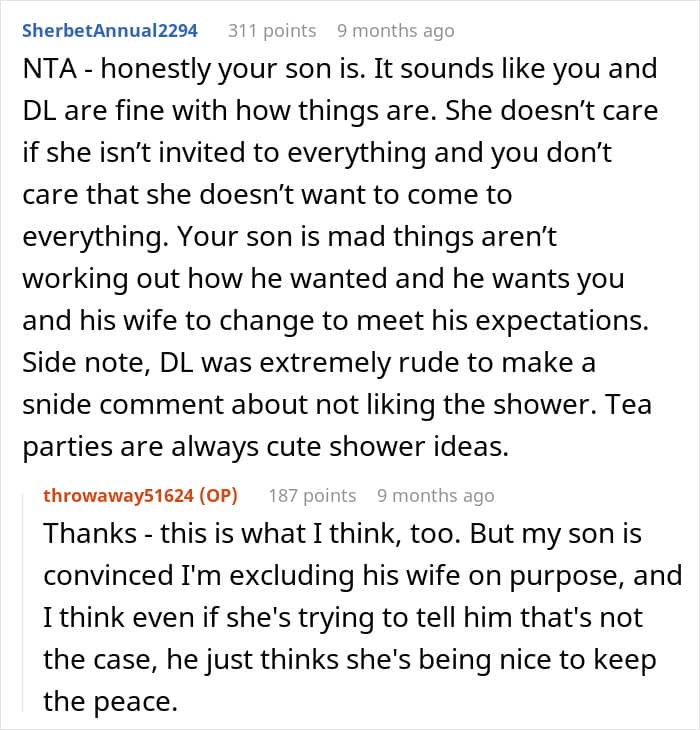Screen dimensions: 700x730
Task: Click reply's final line 'the peace.'
Action: [x=111, y=702]
